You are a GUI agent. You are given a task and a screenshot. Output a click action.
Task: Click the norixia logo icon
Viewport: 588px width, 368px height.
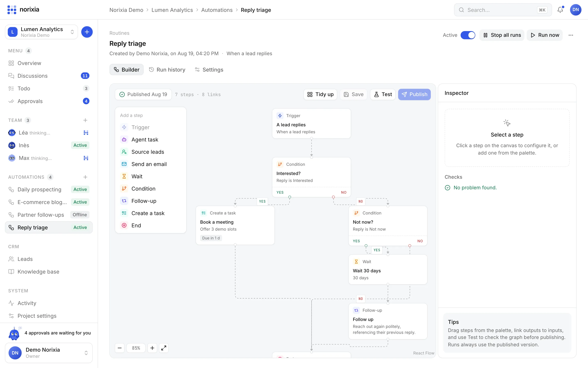12,10
